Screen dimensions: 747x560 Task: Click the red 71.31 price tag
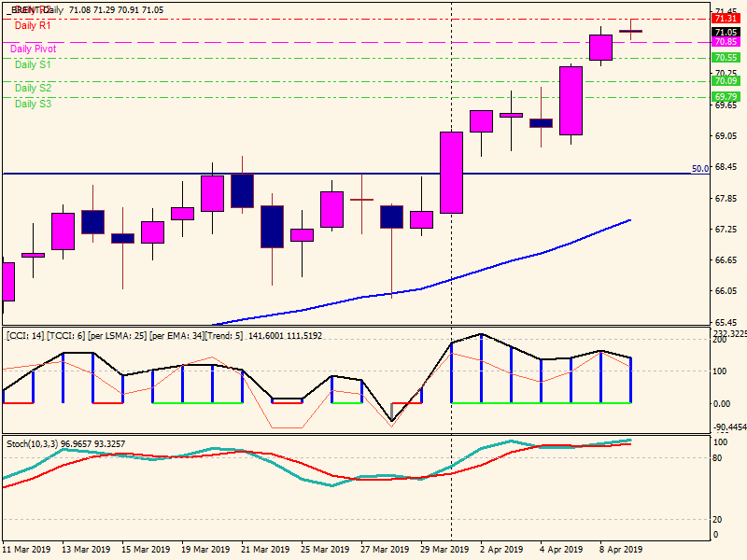725,18
